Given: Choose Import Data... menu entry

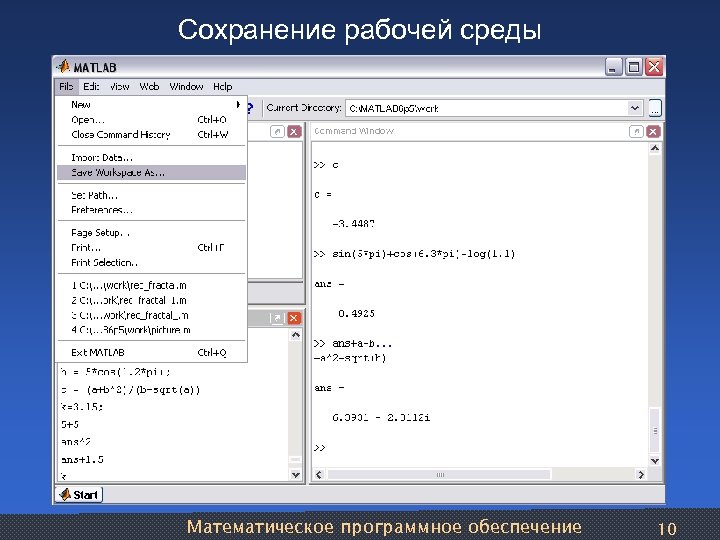Looking at the screenshot, I should [152, 158].
